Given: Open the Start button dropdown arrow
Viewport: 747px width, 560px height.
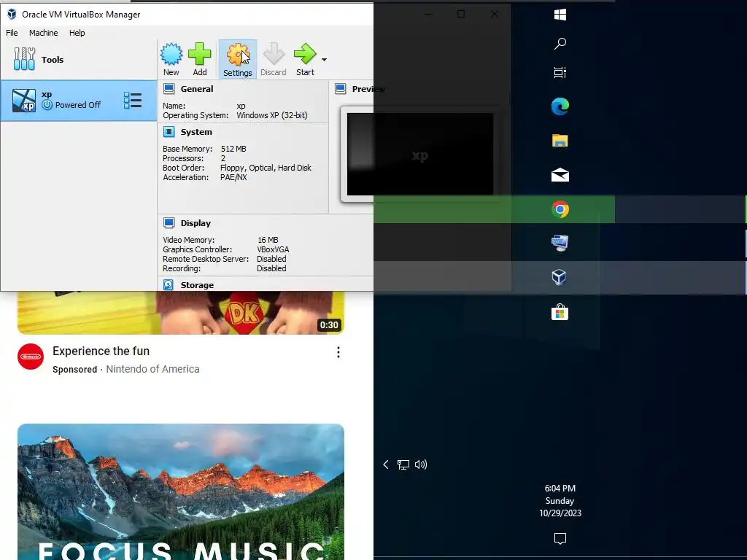Looking at the screenshot, I should 324,60.
